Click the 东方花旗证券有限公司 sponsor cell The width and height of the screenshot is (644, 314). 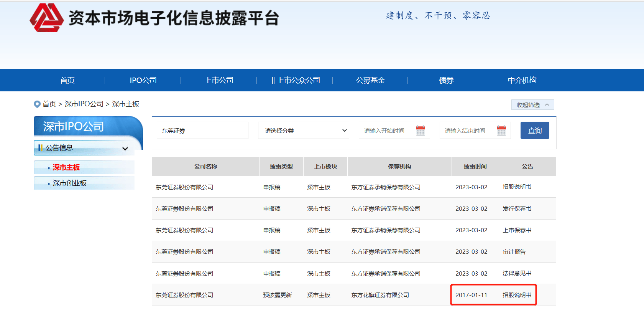[380, 295]
